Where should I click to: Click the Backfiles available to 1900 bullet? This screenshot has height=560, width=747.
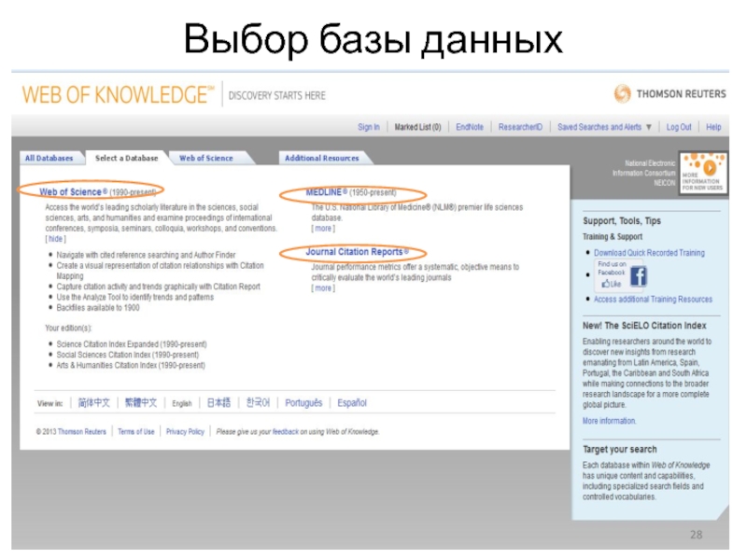pyautogui.click(x=98, y=308)
